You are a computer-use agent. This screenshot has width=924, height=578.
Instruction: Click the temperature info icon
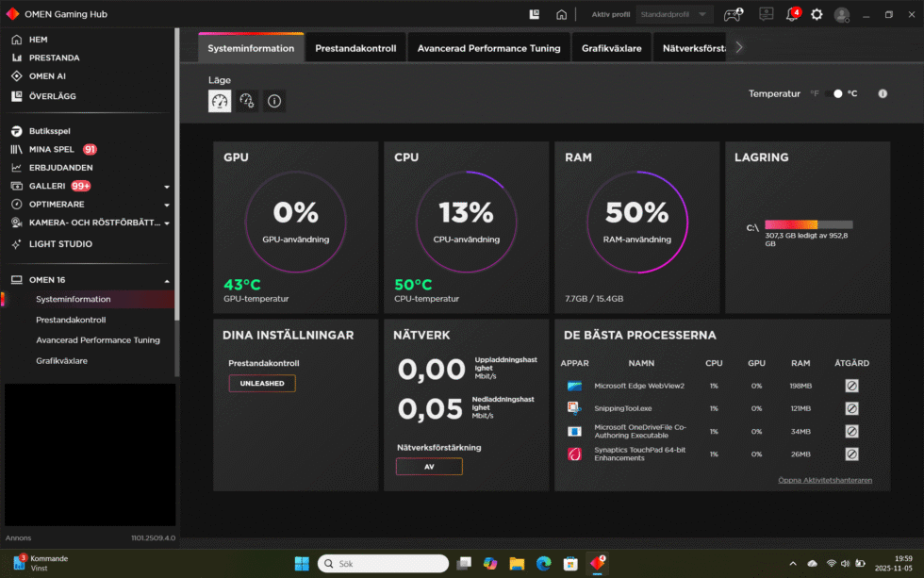pyautogui.click(x=883, y=93)
